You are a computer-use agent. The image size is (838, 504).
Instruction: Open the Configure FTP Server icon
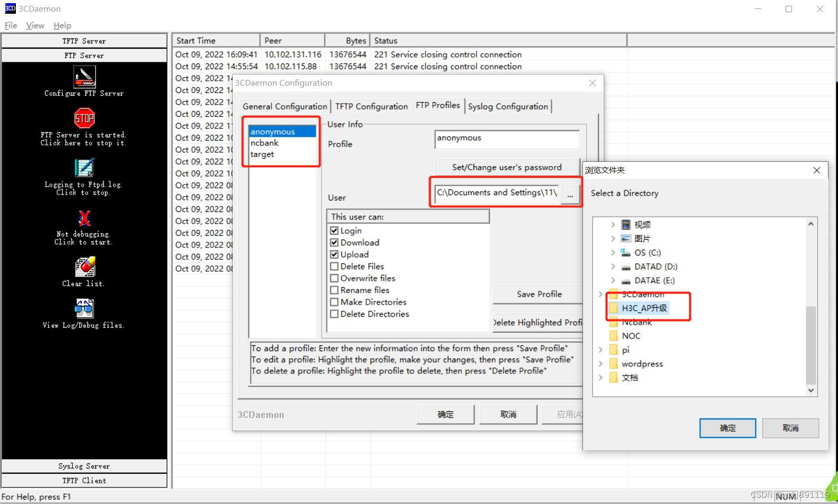click(x=84, y=77)
